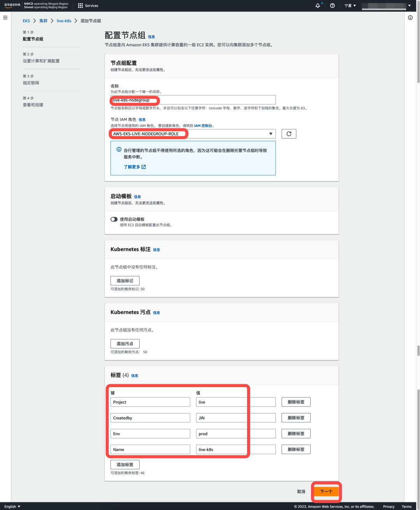Click 添加污点 button

125,344
